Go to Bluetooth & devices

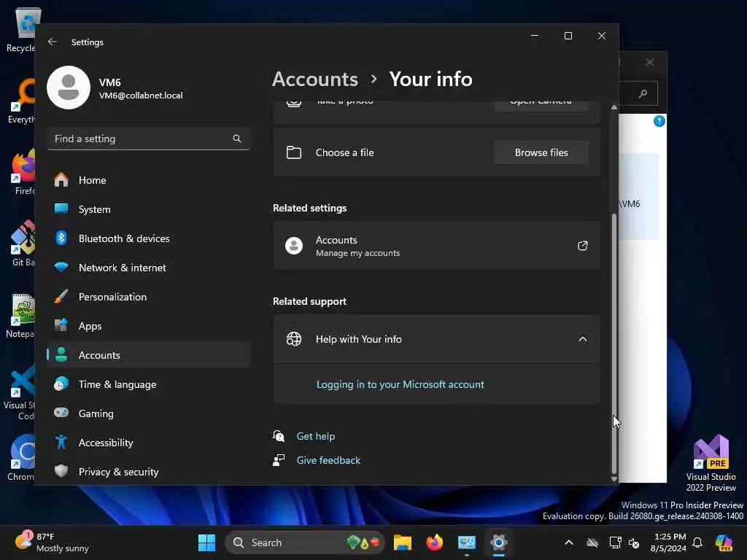pos(149,238)
